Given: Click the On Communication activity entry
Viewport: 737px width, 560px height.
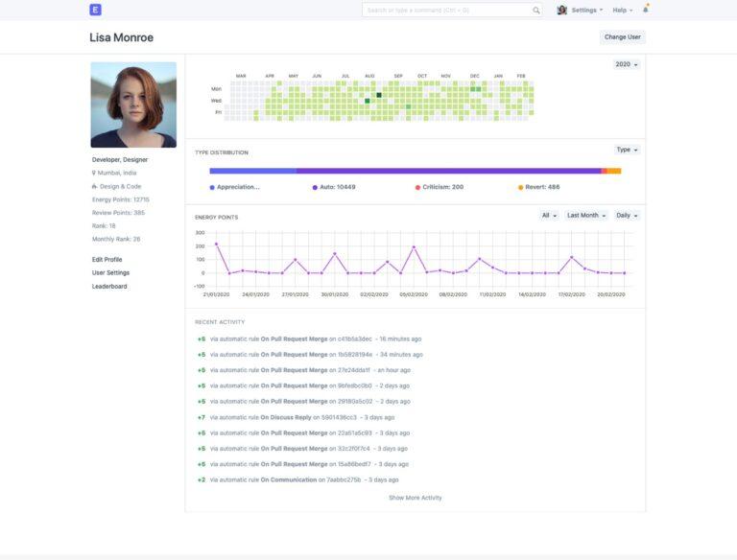Looking at the screenshot, I should point(298,479).
